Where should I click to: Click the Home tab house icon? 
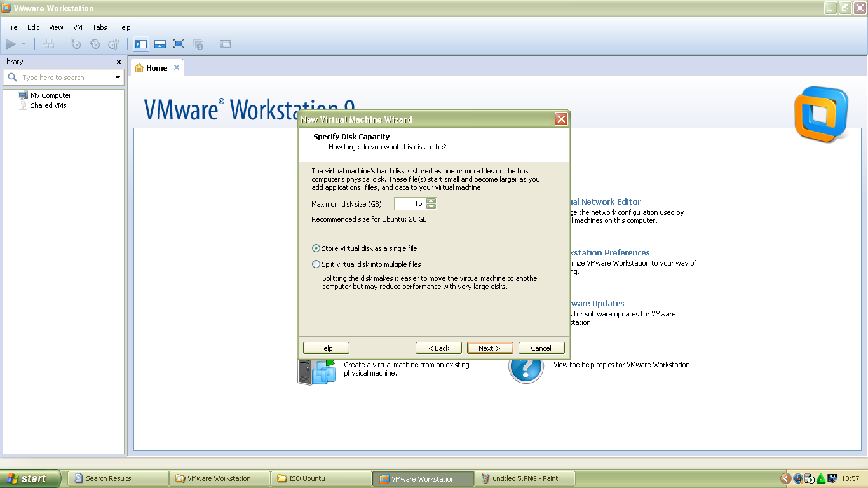tap(139, 68)
